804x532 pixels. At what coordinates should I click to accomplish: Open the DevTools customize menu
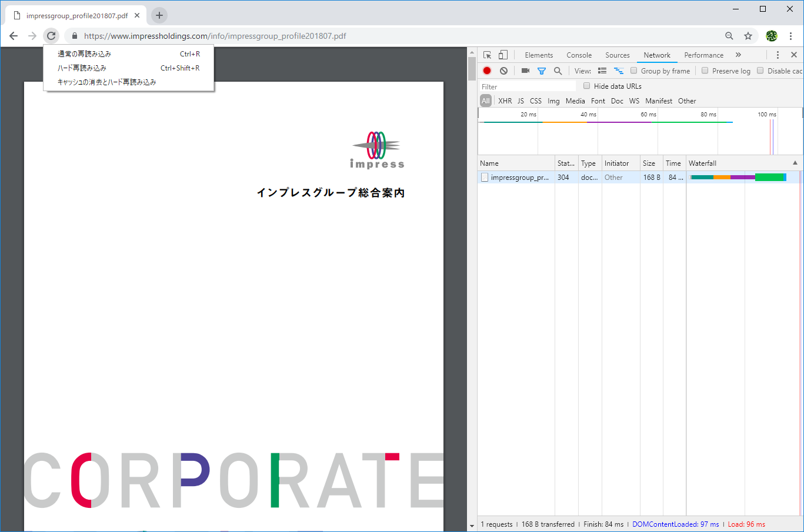[778, 55]
